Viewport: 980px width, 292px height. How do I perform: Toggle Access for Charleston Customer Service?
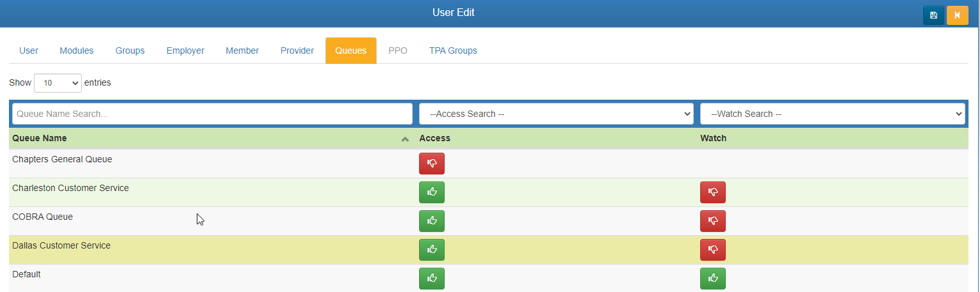(x=431, y=192)
